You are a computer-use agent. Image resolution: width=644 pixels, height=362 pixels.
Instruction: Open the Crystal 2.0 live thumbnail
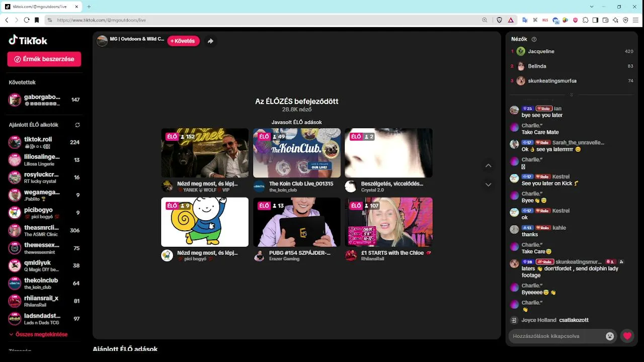coord(388,153)
